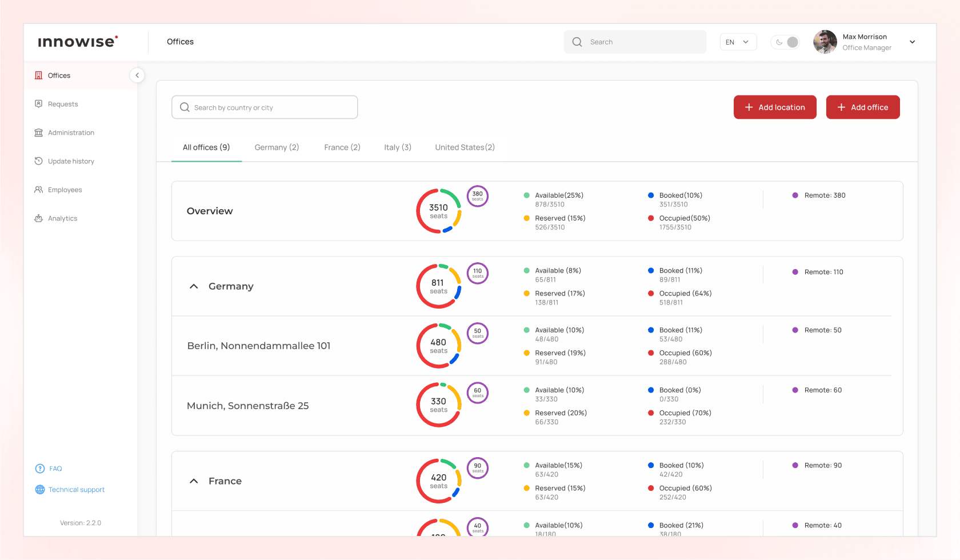
Task: Click the Add location button
Action: [775, 107]
